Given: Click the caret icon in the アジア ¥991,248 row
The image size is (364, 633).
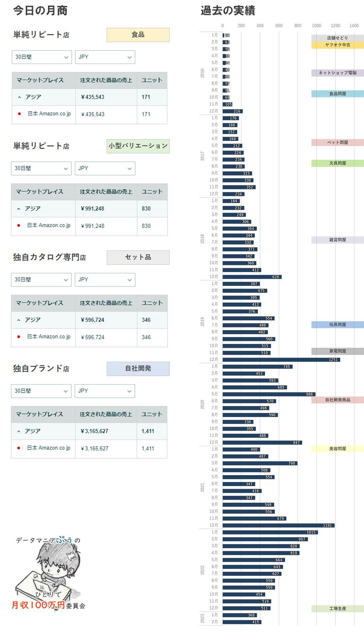Looking at the screenshot, I should point(19,209).
